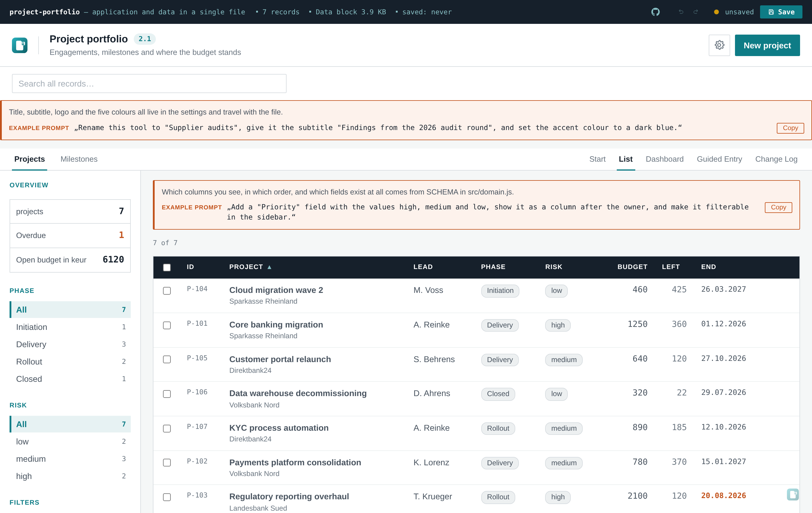Click the ID P-107
Image resolution: width=812 pixels, height=513 pixels.
click(197, 427)
